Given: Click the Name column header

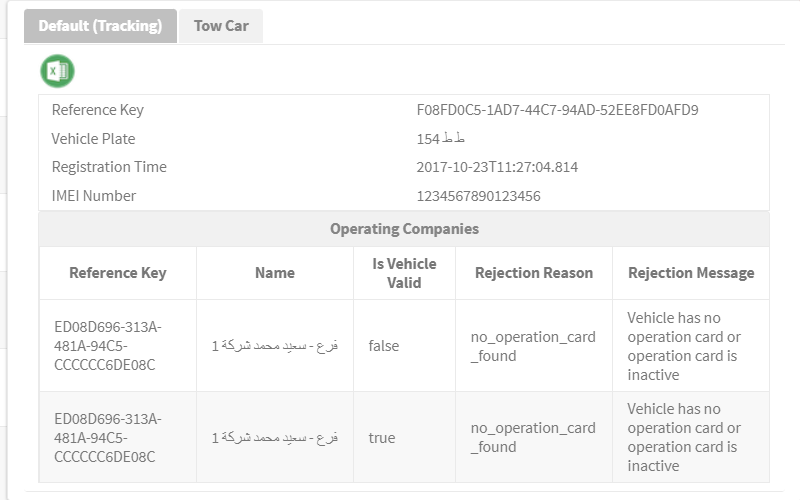Looking at the screenshot, I should pyautogui.click(x=275, y=273).
